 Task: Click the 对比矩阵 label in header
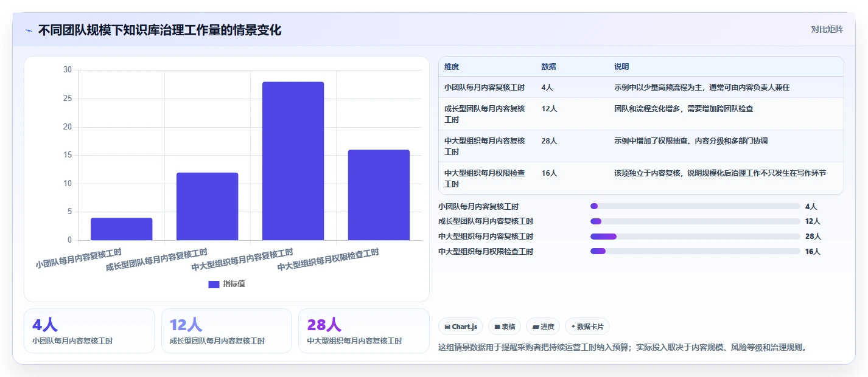click(x=827, y=29)
